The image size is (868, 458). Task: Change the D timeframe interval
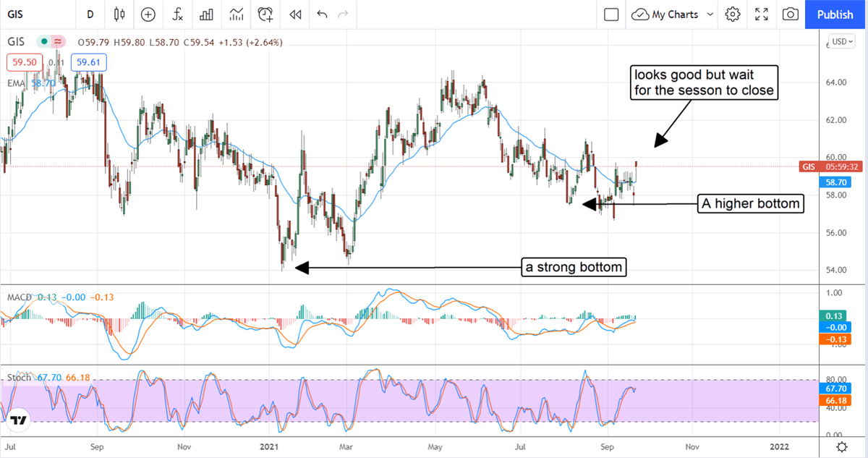click(90, 14)
